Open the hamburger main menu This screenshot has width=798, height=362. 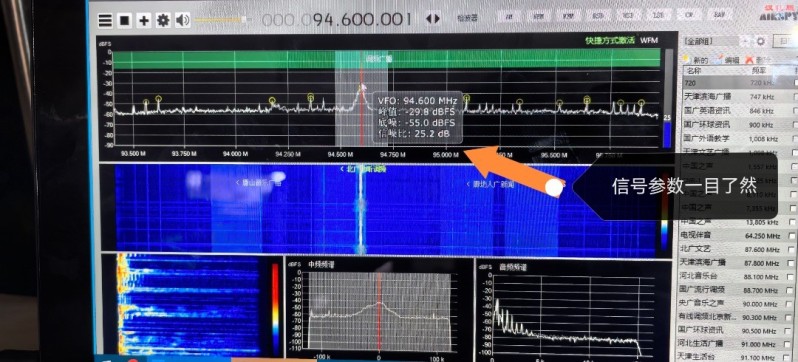point(105,20)
